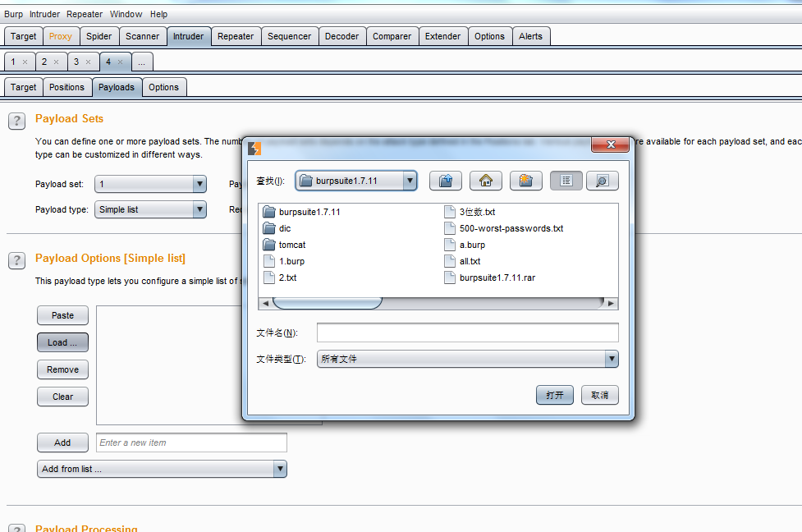Image resolution: width=802 pixels, height=532 pixels.
Task: Switch to Comparer tab
Action: [392, 36]
